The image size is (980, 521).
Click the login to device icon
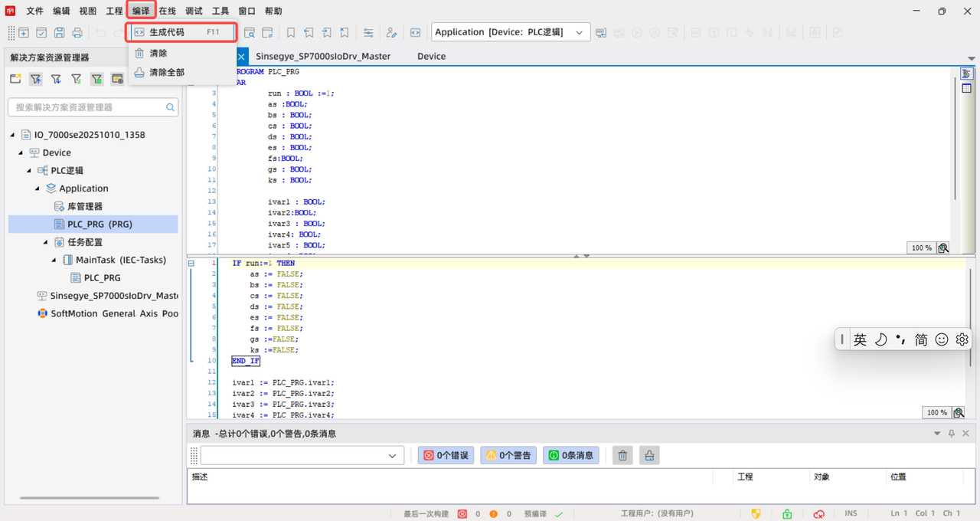click(x=601, y=33)
